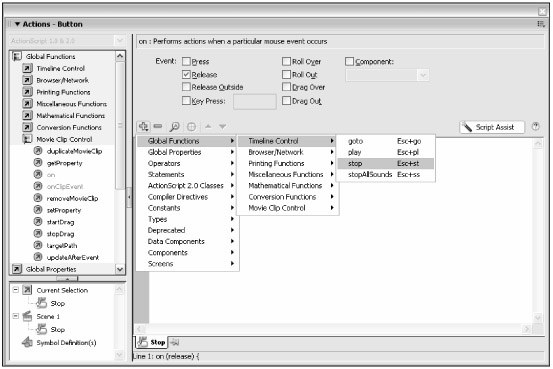Switch to the Stop script tab
This screenshot has width=553, height=369.
pyautogui.click(x=152, y=342)
